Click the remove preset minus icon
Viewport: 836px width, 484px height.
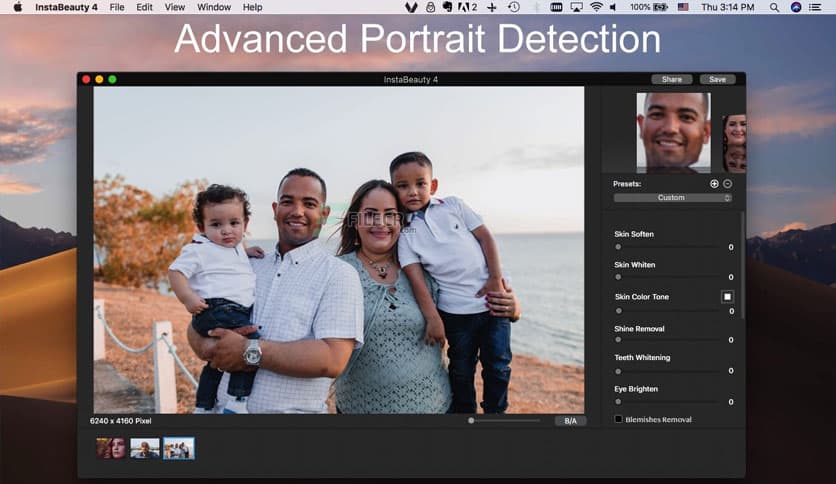coord(727,184)
